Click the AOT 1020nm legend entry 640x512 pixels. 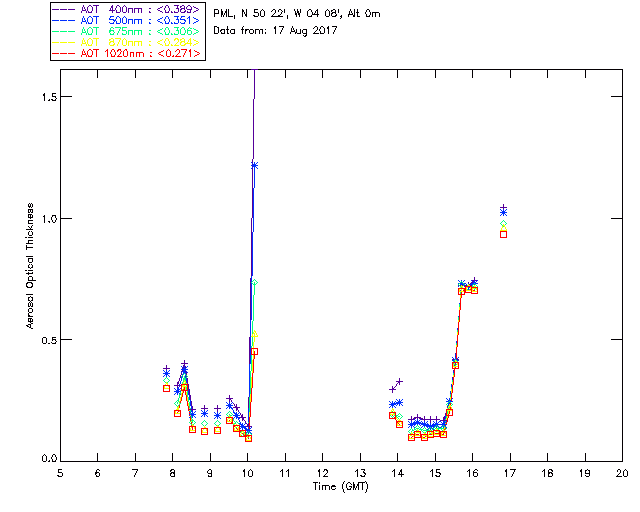point(127,53)
